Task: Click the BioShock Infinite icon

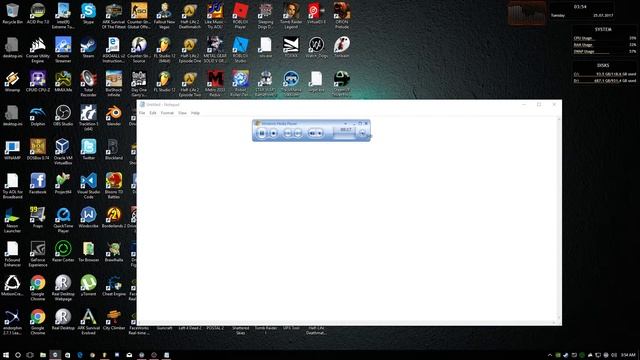Action: [113, 84]
